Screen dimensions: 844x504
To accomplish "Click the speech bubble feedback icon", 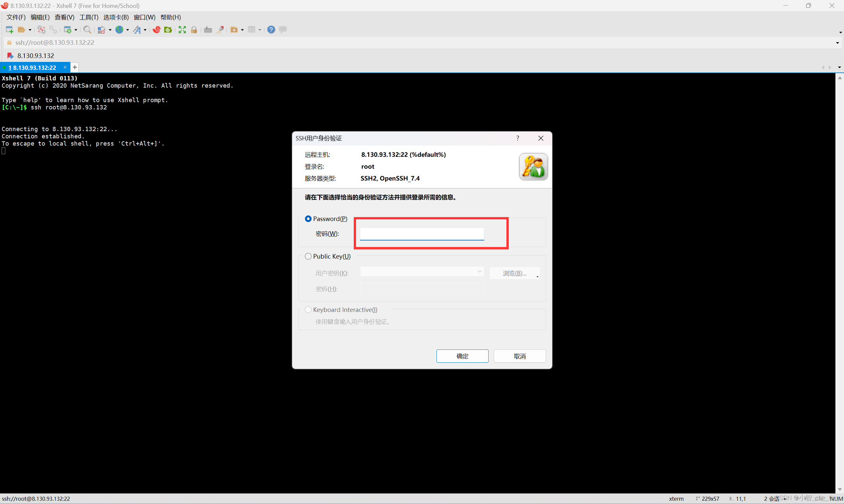I will (x=283, y=30).
